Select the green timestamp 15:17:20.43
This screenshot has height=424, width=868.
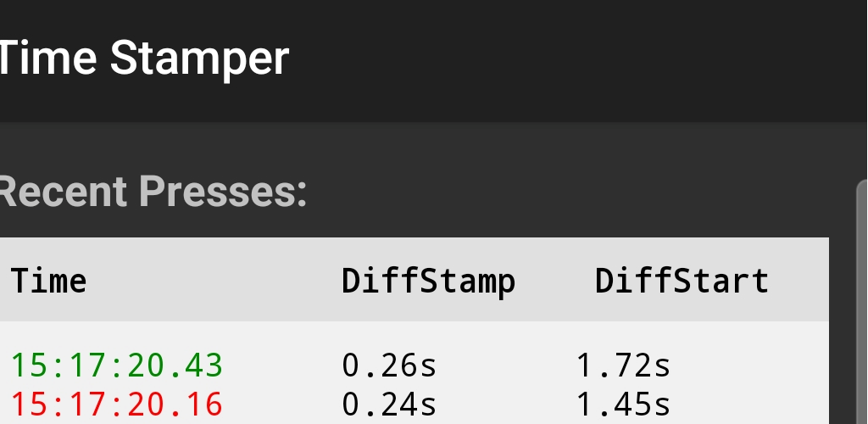pyautogui.click(x=117, y=365)
